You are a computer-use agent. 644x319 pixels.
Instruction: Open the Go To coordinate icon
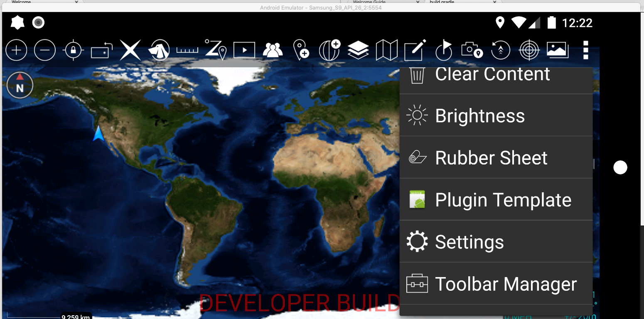point(216,50)
